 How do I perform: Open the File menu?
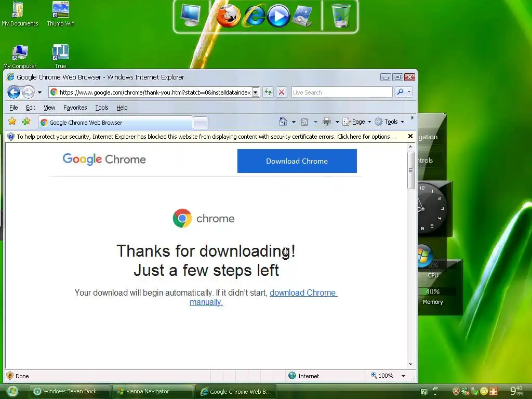click(x=14, y=108)
